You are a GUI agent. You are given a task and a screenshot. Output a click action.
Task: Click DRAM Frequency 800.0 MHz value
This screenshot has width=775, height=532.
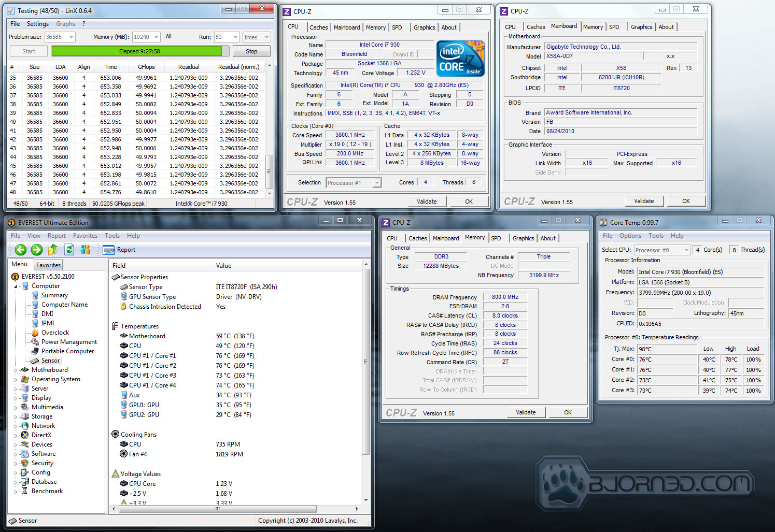(505, 297)
